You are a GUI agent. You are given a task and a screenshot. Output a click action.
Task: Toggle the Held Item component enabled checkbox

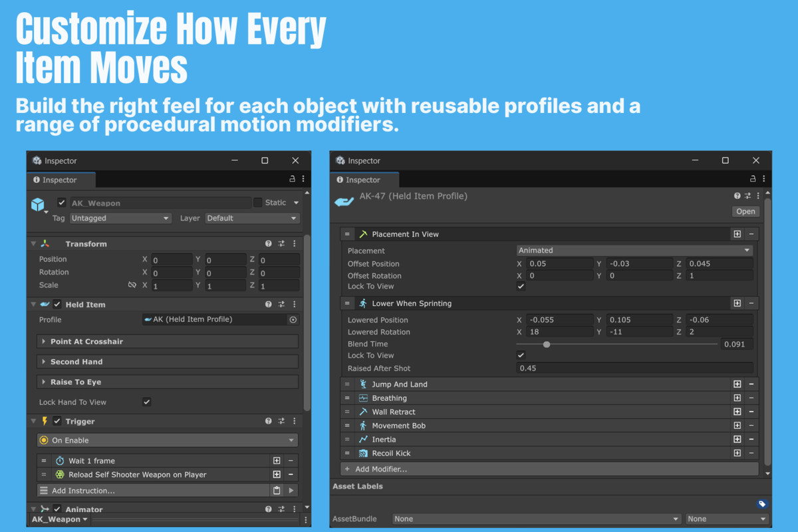tap(57, 305)
